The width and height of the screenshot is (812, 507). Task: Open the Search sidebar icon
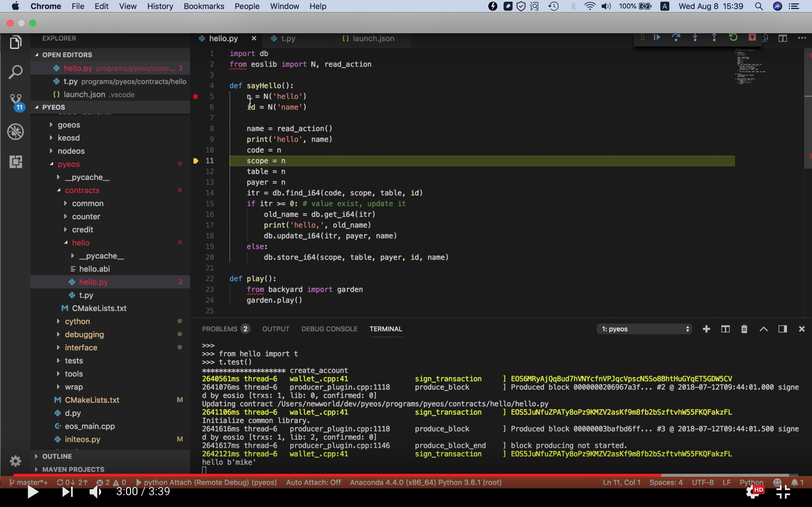click(x=16, y=72)
